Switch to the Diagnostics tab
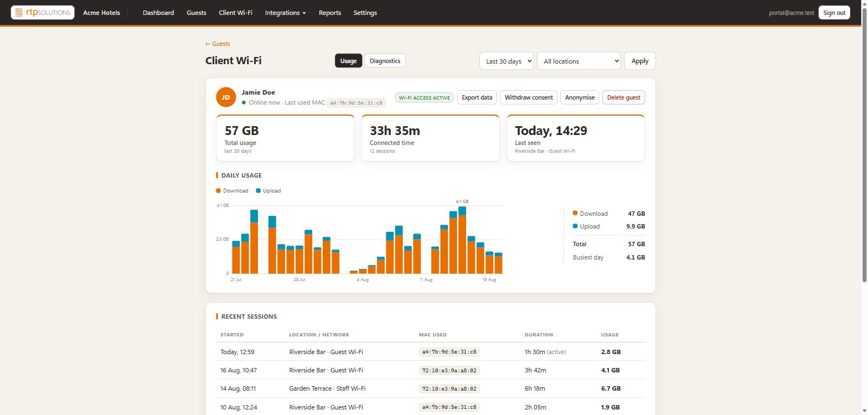Screen dimensions: 868x415 [x=385, y=61]
